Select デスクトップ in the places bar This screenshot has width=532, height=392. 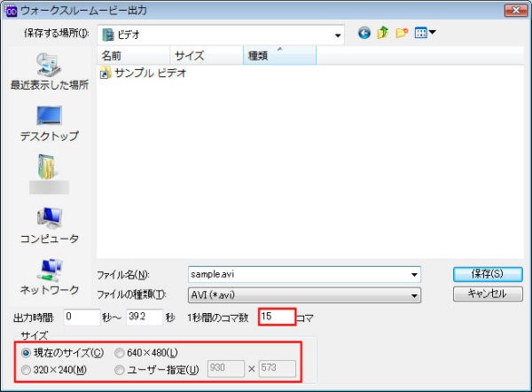(x=49, y=123)
